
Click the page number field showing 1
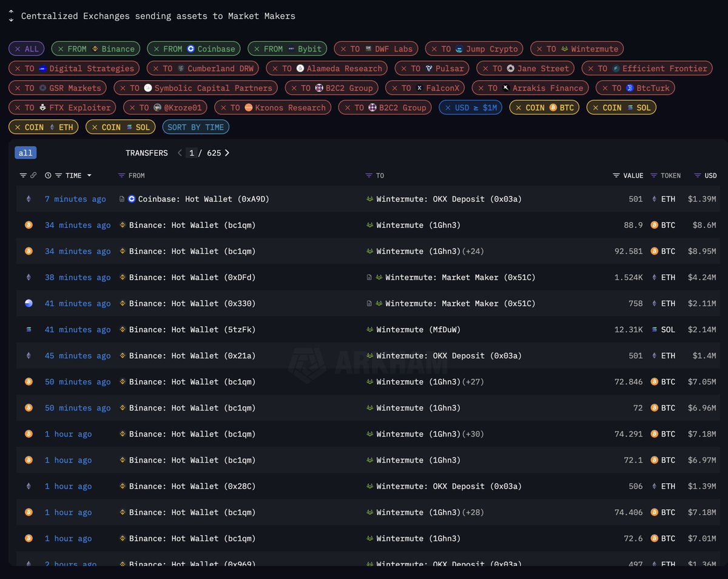[192, 153]
